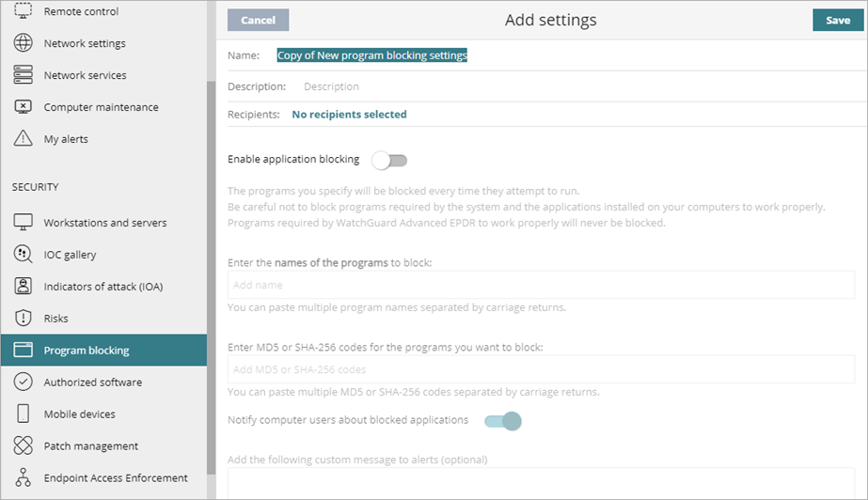The width and height of the screenshot is (868, 500).
Task: Click the Name field with copied settings name
Action: pos(372,55)
